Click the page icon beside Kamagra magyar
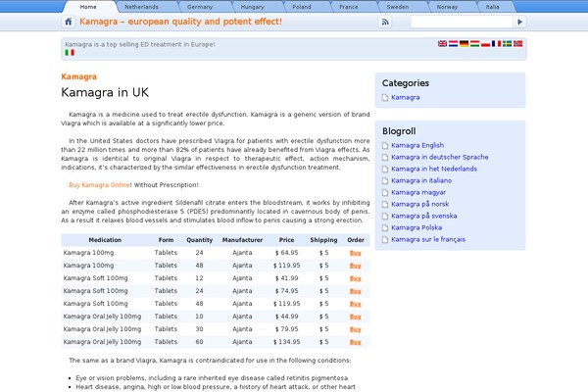Viewport: 588px width, 392px height. [x=385, y=192]
